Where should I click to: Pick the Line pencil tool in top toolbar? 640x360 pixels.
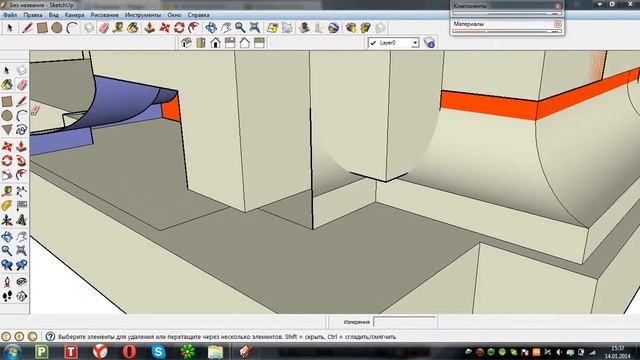click(27, 28)
